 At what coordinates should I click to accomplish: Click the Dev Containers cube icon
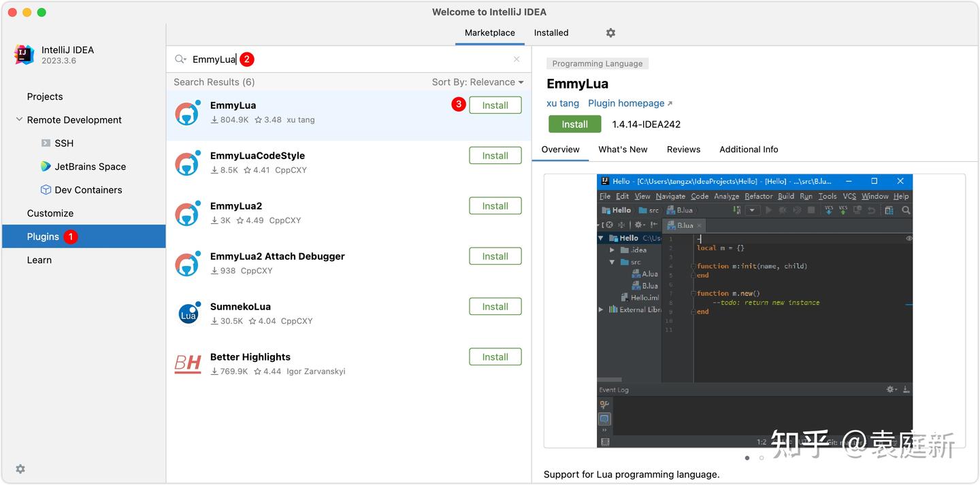coord(46,190)
